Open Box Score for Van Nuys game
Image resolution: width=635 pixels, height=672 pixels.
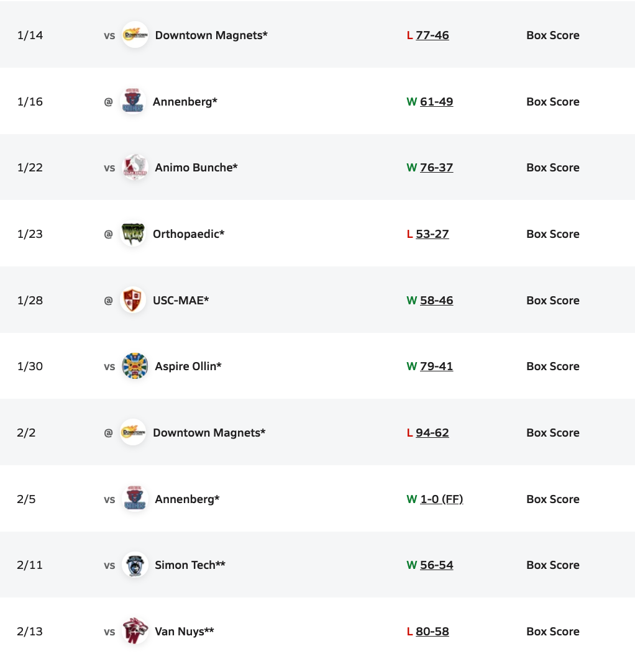click(552, 632)
